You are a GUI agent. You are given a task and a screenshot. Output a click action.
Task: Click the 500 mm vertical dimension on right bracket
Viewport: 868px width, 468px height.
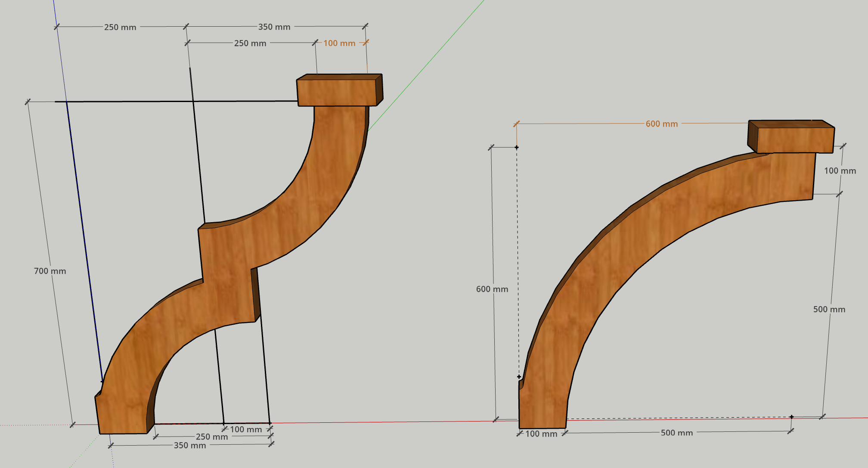(829, 310)
